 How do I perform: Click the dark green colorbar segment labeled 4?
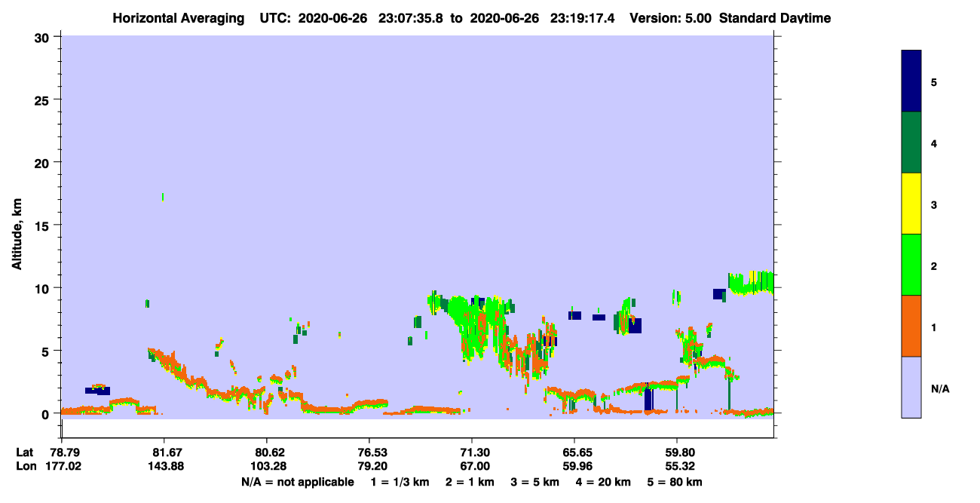point(911,143)
